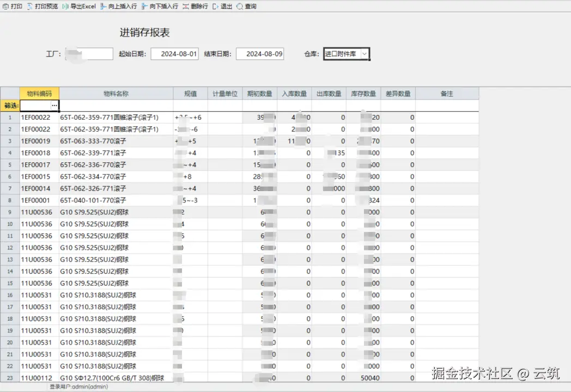The height and width of the screenshot is (392, 571).
Task: Click the 物料名称 column header
Action: tap(116, 94)
